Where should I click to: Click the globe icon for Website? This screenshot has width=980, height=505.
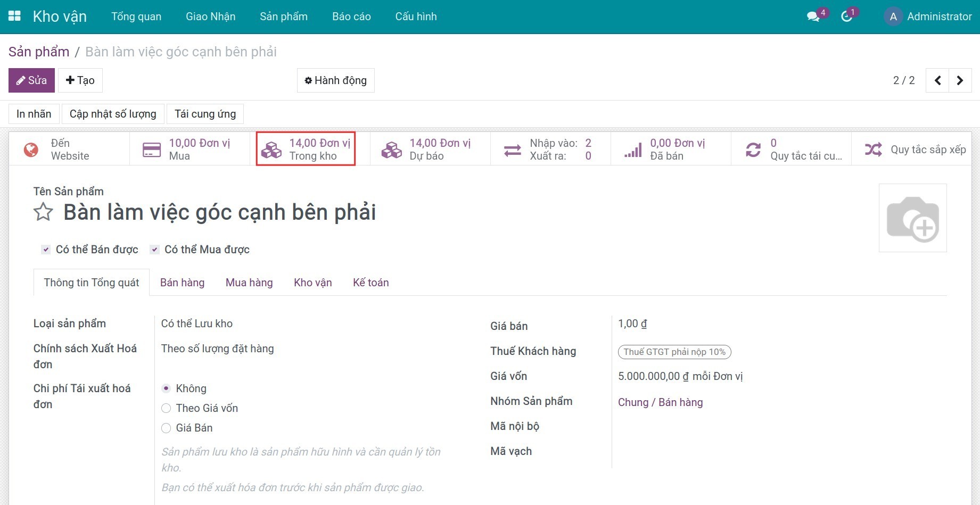(31, 150)
